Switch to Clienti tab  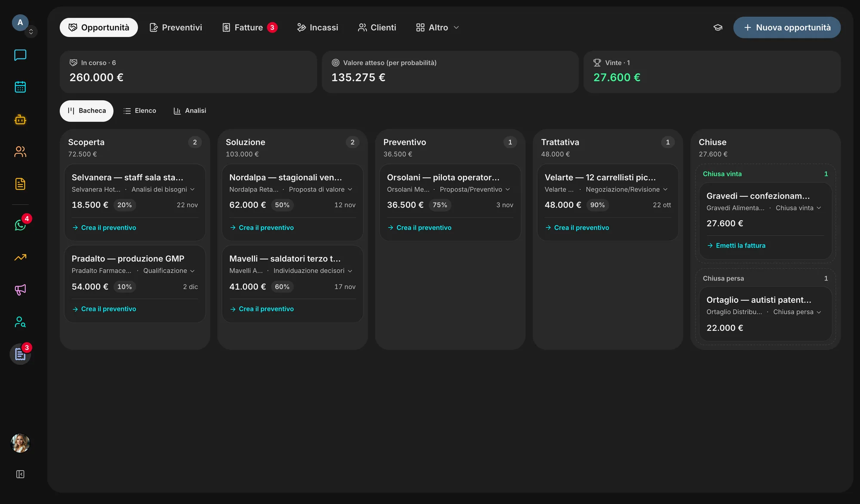(377, 28)
